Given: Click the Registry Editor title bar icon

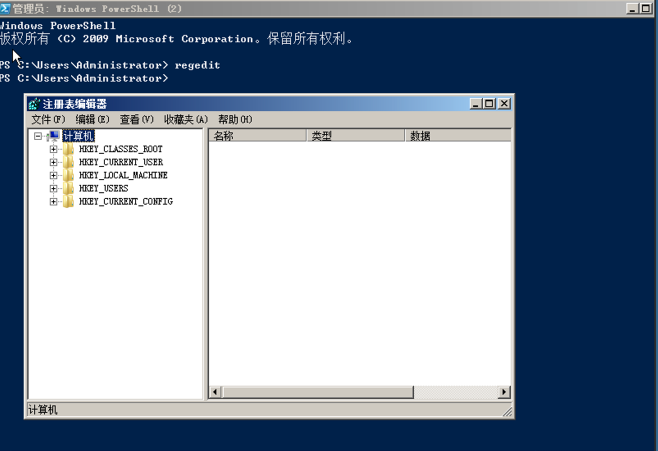Looking at the screenshot, I should pos(34,104).
